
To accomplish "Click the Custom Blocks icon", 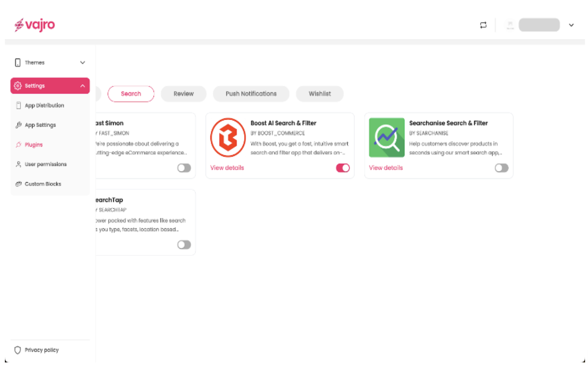I will point(18,184).
